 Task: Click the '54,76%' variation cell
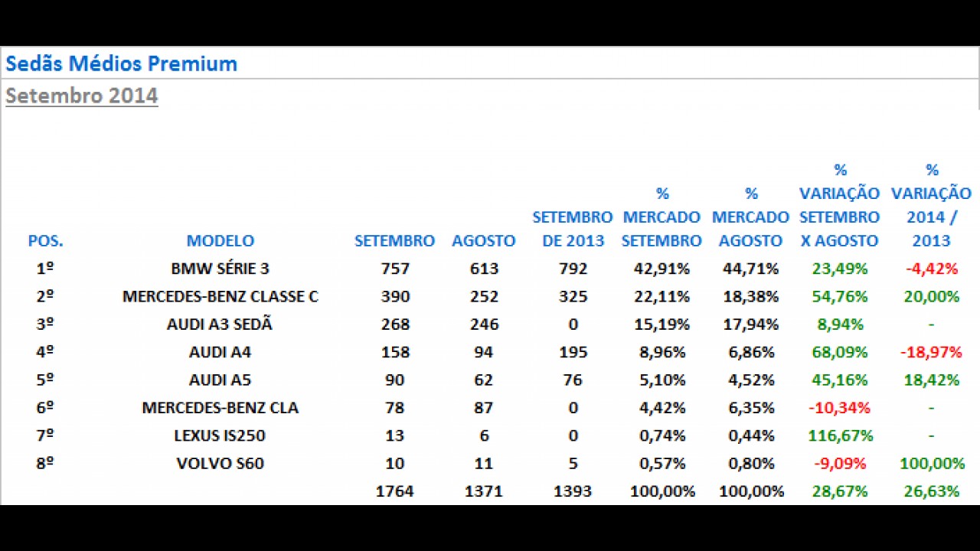[841, 296]
